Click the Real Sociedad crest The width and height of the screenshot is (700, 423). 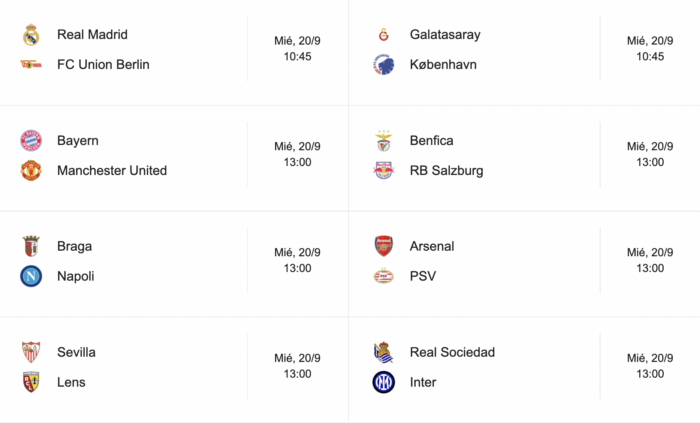coord(383,352)
